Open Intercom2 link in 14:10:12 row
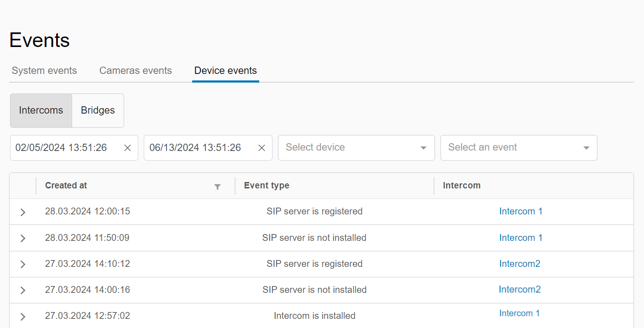Screen dimensions: 644x328 (519, 264)
